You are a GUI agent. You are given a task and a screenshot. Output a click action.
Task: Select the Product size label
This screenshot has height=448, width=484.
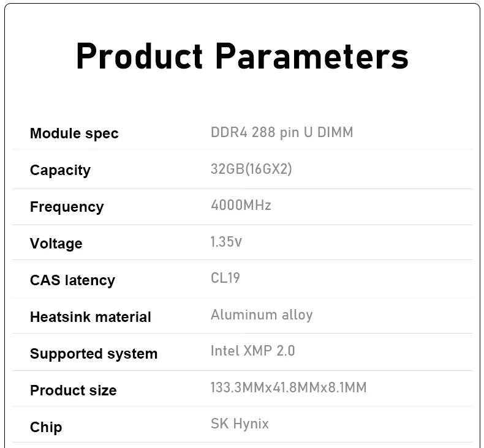tap(74, 390)
